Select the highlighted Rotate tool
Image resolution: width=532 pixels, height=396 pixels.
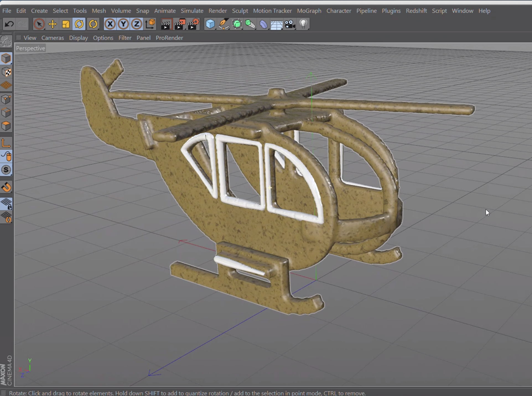click(x=79, y=24)
